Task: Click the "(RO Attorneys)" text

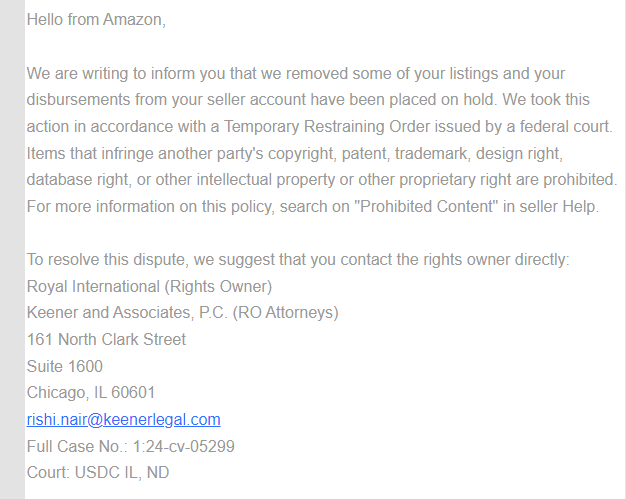Action: 285,313
